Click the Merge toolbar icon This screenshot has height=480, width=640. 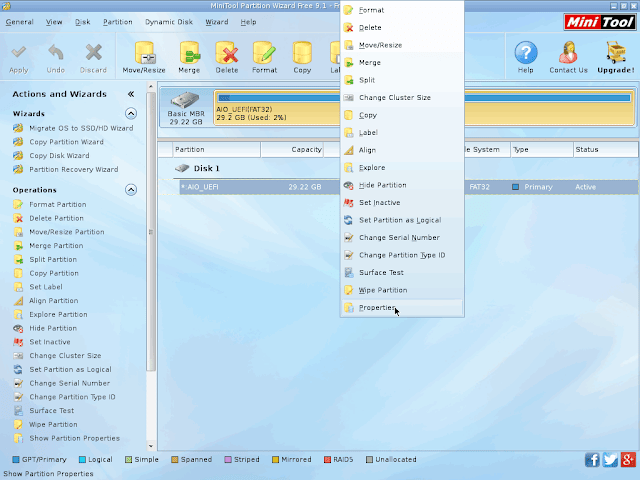tap(189, 53)
